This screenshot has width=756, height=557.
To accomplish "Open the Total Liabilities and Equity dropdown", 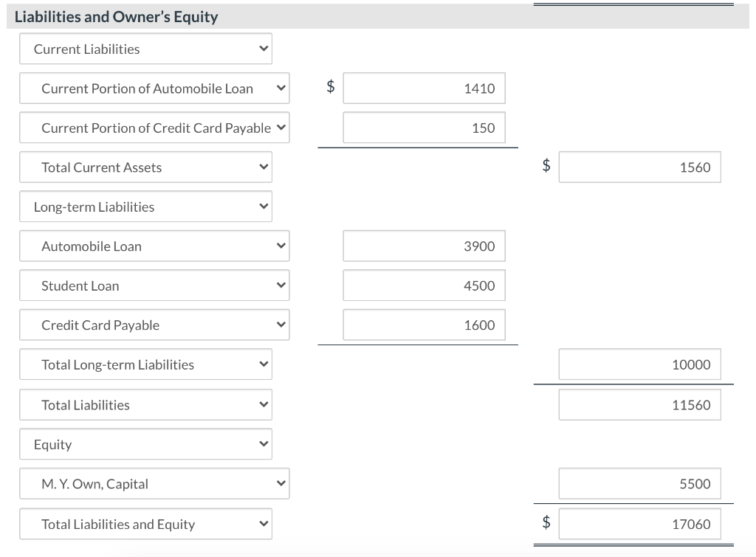I will tap(145, 524).
